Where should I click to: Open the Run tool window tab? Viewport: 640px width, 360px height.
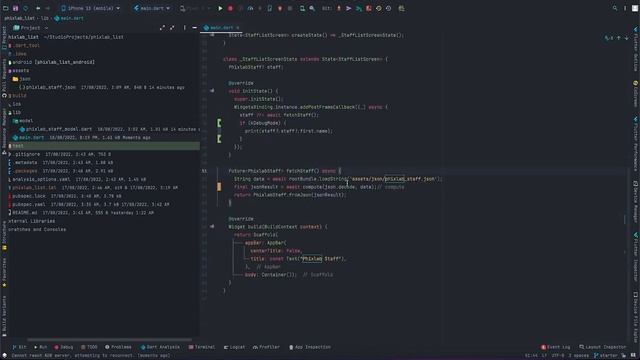pos(40,347)
